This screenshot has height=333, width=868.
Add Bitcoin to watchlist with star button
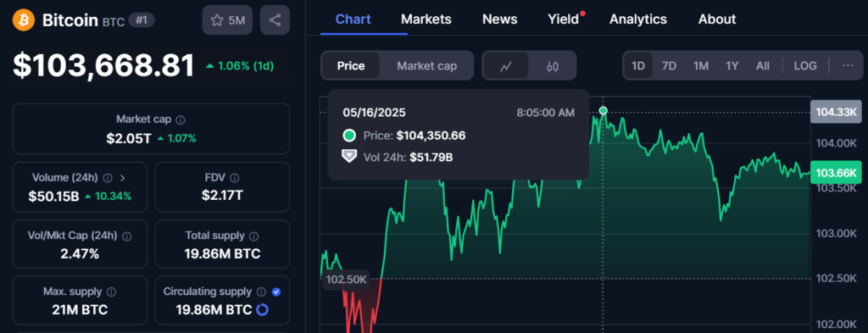(227, 20)
